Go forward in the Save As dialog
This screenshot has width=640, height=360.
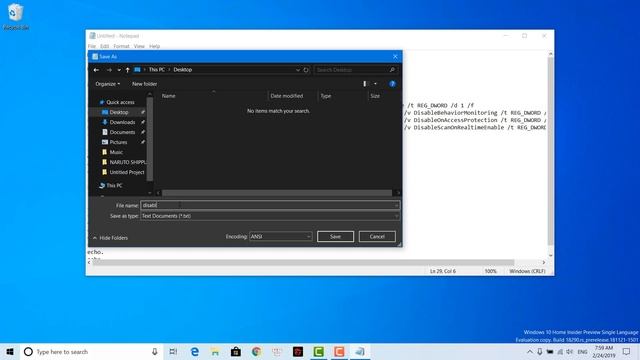point(109,70)
